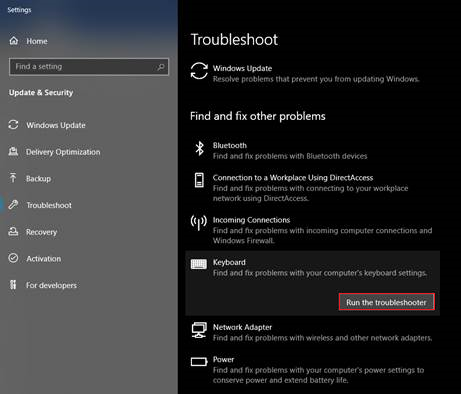Select the Power troubleshooter entry

[223, 360]
